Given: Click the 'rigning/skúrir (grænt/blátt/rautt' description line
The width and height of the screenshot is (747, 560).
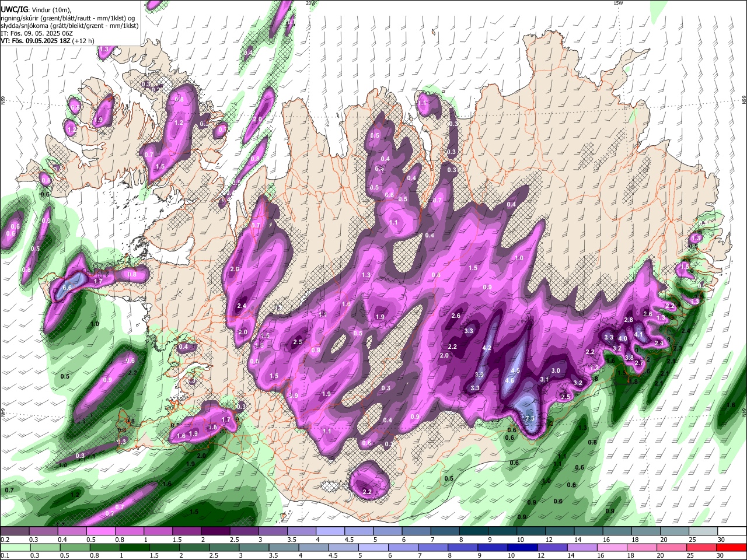Looking at the screenshot, I should 68,18.
